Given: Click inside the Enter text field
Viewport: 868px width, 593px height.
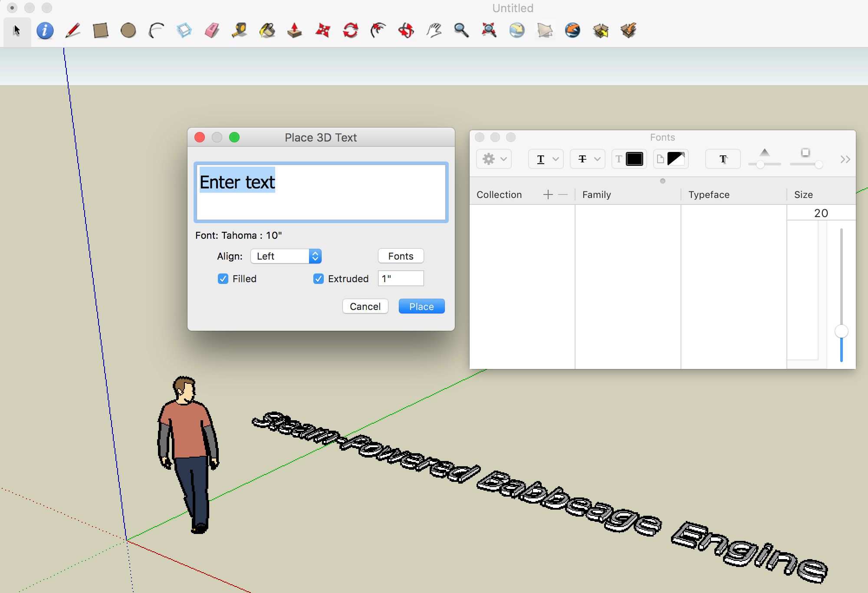Looking at the screenshot, I should [x=321, y=192].
